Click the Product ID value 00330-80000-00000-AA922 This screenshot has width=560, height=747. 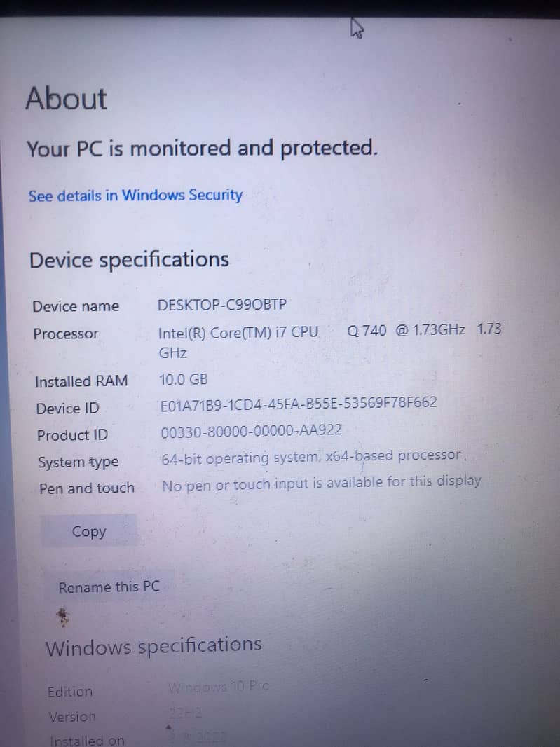(x=251, y=431)
